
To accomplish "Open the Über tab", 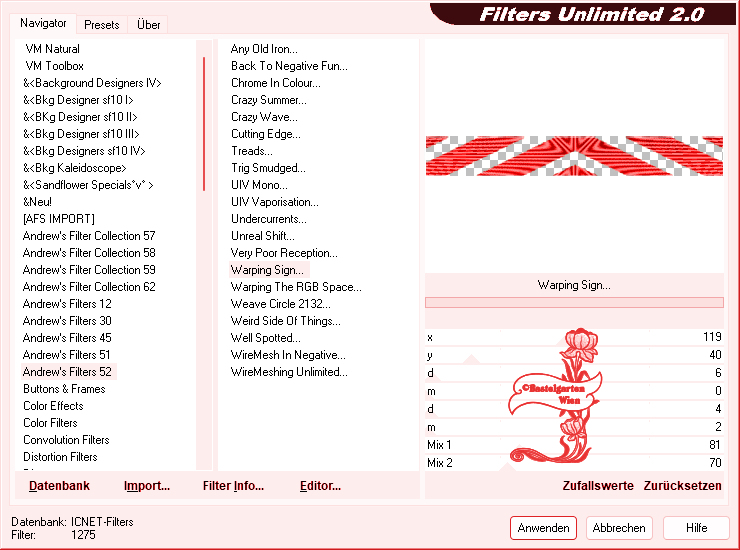I will pos(148,25).
